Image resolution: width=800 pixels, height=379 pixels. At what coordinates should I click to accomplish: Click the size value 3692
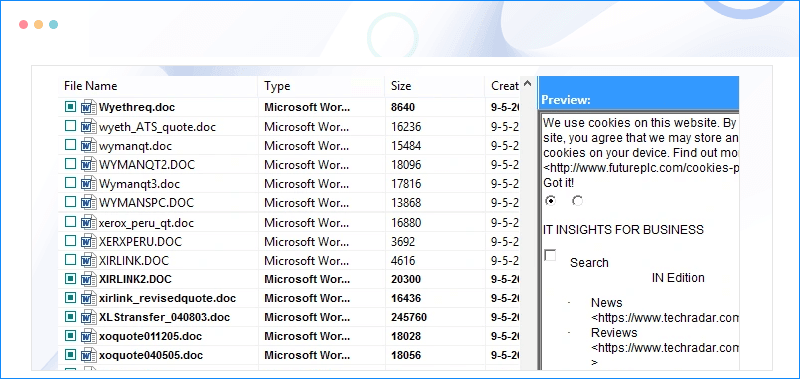pyautogui.click(x=403, y=241)
